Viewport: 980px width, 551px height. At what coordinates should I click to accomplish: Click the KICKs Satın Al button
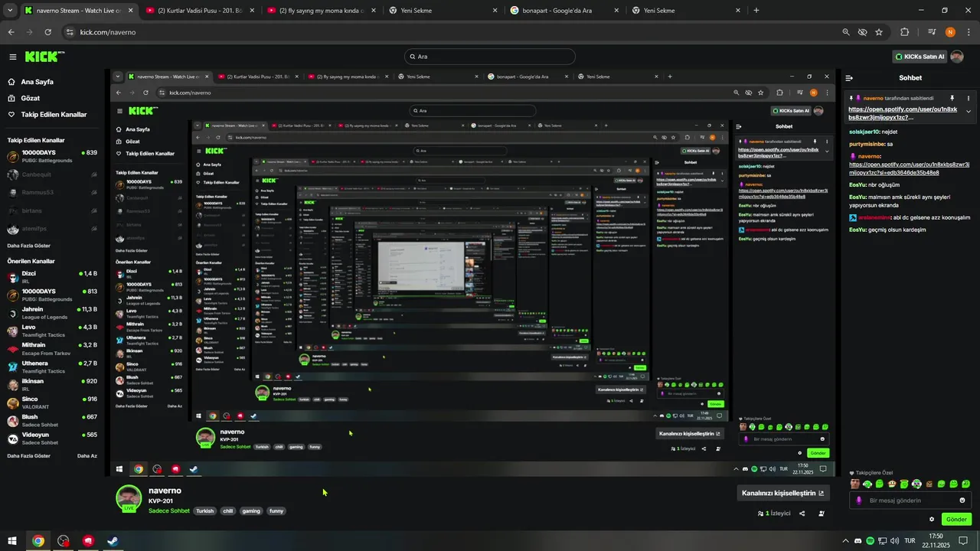(920, 57)
